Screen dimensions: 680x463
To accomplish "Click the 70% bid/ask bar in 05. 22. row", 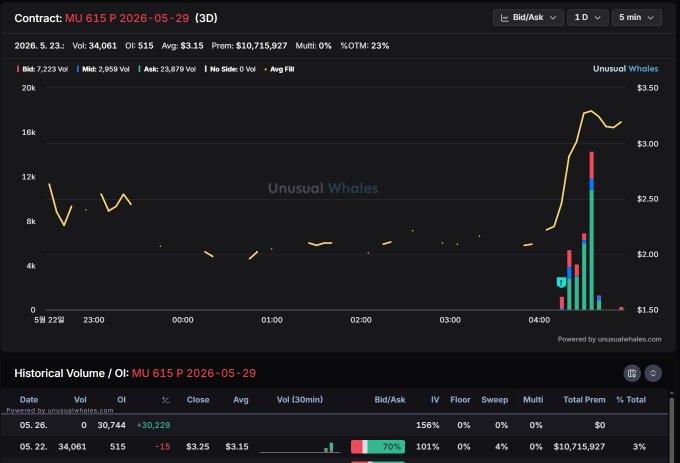I will pos(378,447).
